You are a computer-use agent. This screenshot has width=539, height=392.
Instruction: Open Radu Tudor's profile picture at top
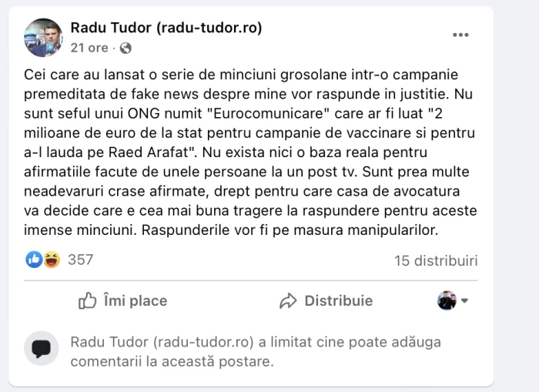(43, 38)
